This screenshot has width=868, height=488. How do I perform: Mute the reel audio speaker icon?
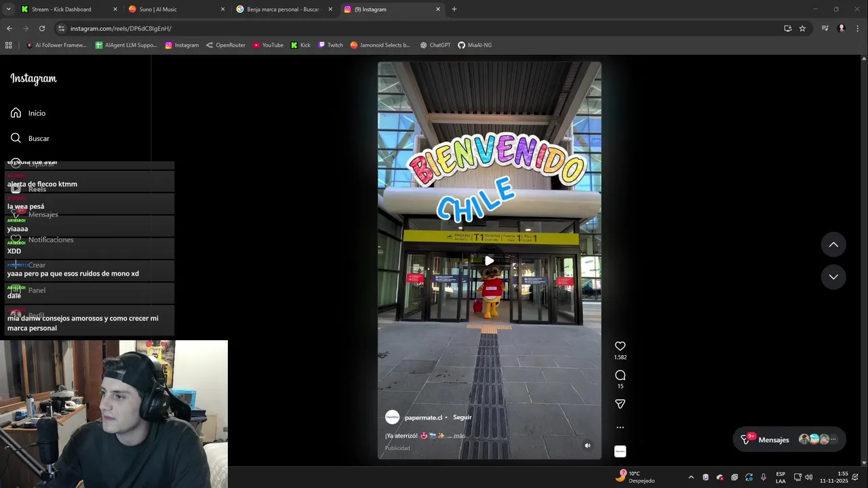587,445
